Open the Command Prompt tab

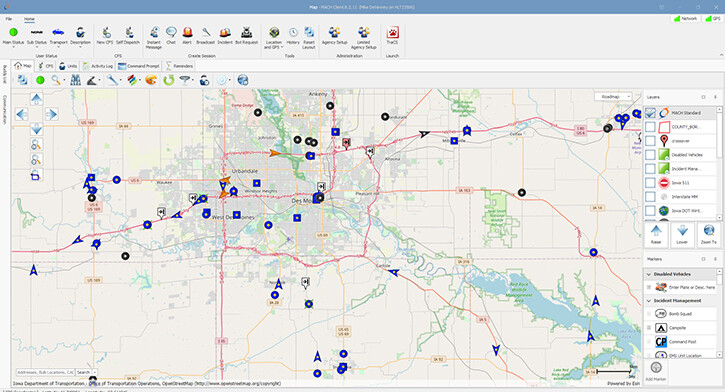pyautogui.click(x=139, y=66)
